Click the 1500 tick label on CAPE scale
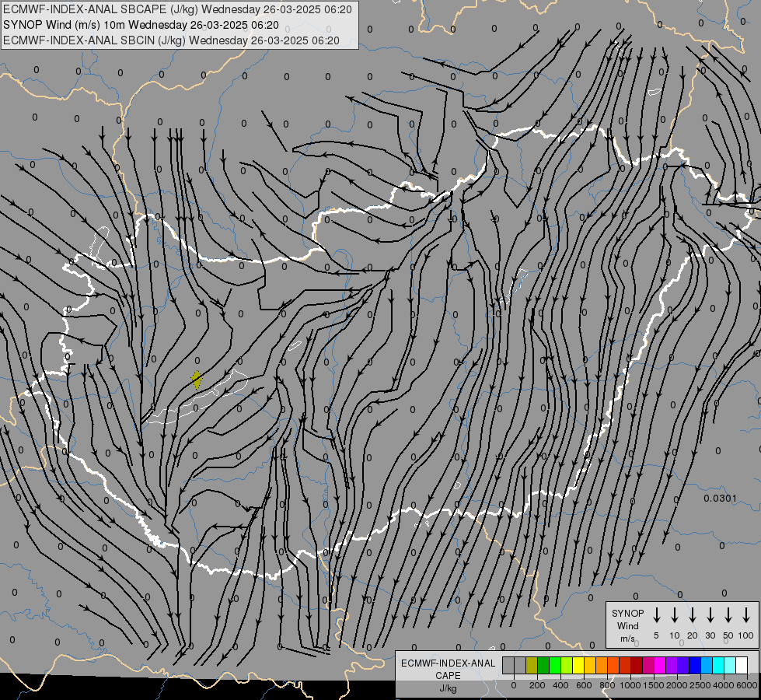Viewport: 761px width, 700px height. (x=654, y=685)
